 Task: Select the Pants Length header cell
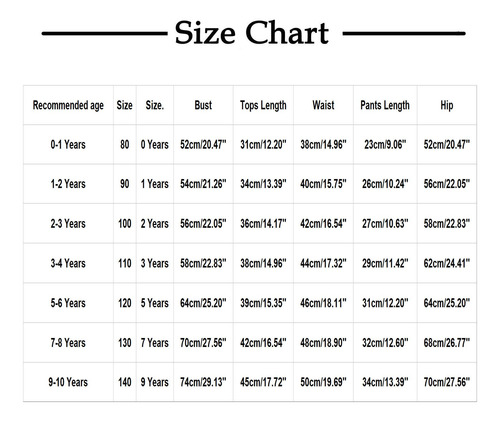385,105
